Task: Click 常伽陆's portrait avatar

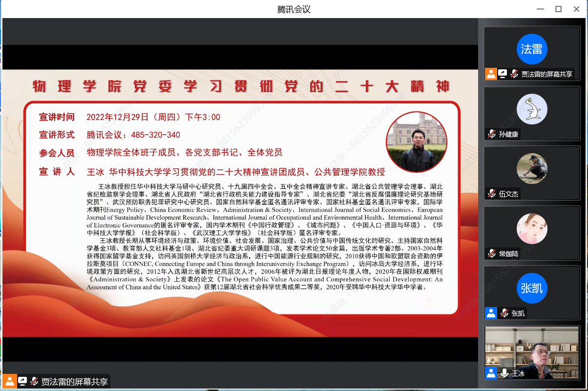Action: click(532, 228)
